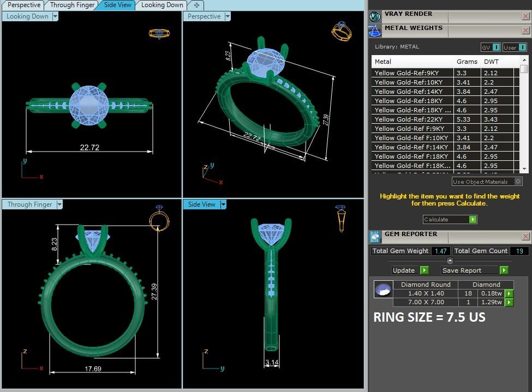
Task: Click the round diamond gem thumbnail icon
Action: [383, 290]
